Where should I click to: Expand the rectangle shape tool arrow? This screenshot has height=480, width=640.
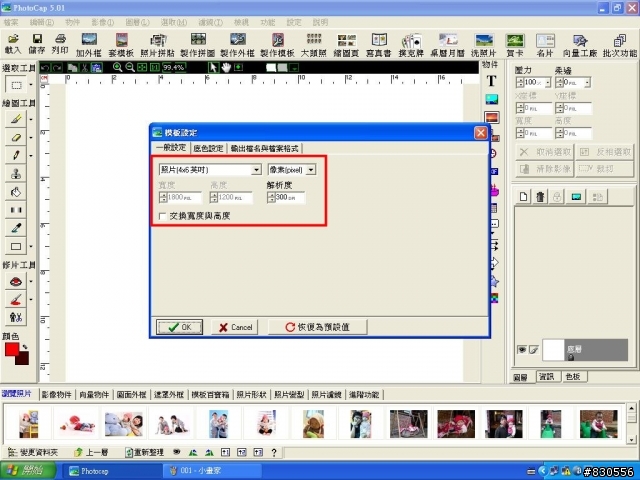tap(31, 246)
